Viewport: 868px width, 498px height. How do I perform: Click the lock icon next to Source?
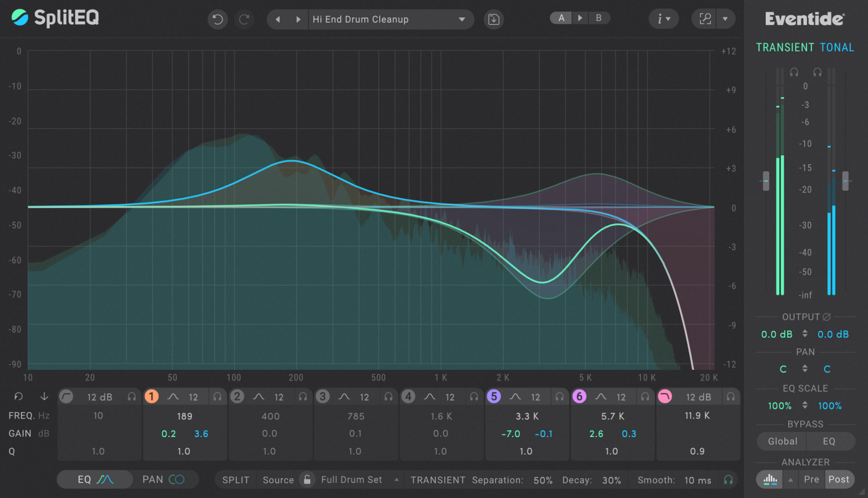click(x=307, y=479)
